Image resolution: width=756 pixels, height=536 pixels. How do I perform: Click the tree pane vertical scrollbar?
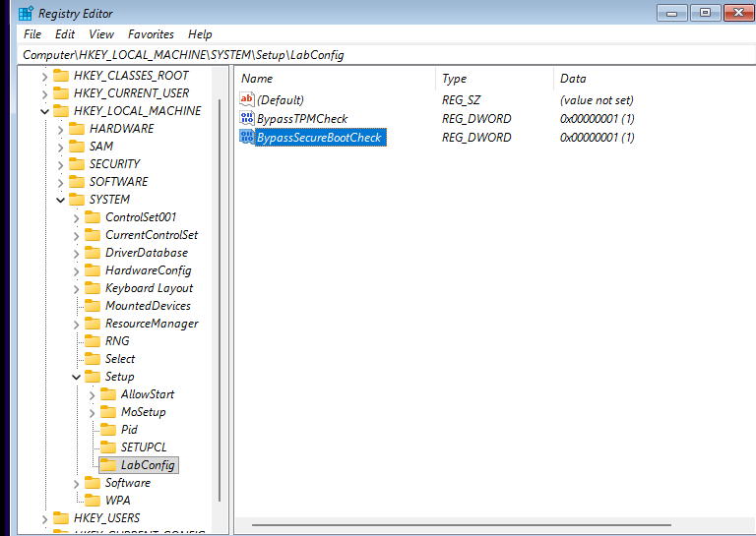220,301
